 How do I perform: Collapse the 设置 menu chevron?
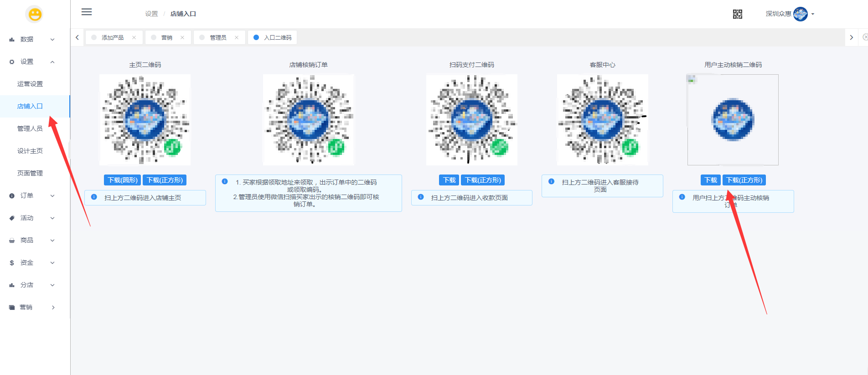click(52, 62)
